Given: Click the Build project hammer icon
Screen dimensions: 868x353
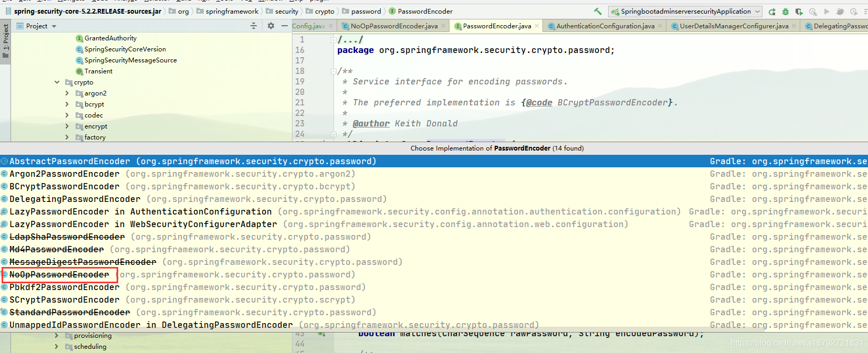Looking at the screenshot, I should click(598, 11).
